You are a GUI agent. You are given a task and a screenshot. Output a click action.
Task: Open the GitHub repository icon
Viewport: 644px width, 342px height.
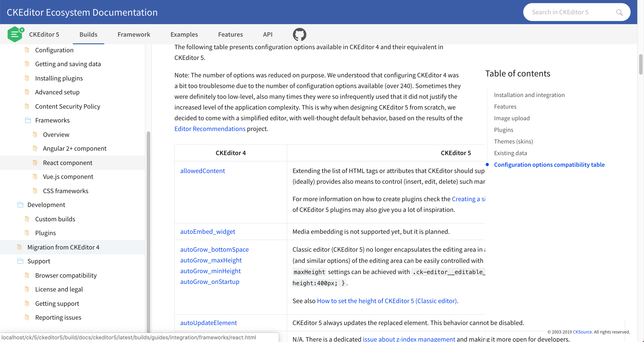(x=299, y=34)
